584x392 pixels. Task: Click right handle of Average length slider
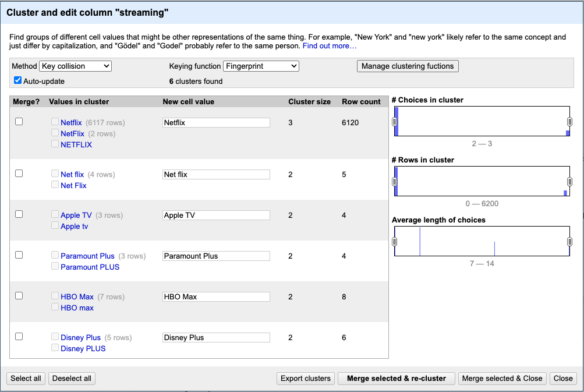tap(569, 242)
